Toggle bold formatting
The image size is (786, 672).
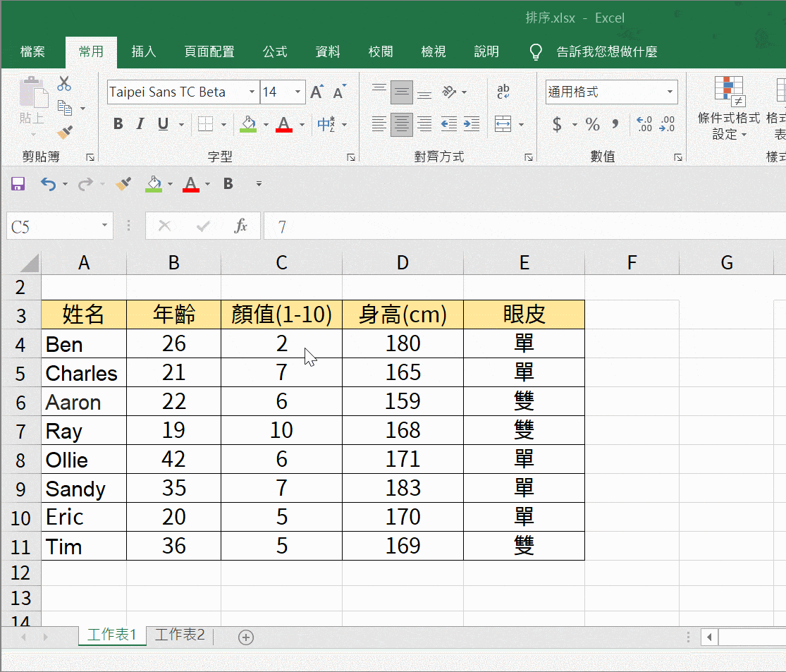tap(118, 123)
